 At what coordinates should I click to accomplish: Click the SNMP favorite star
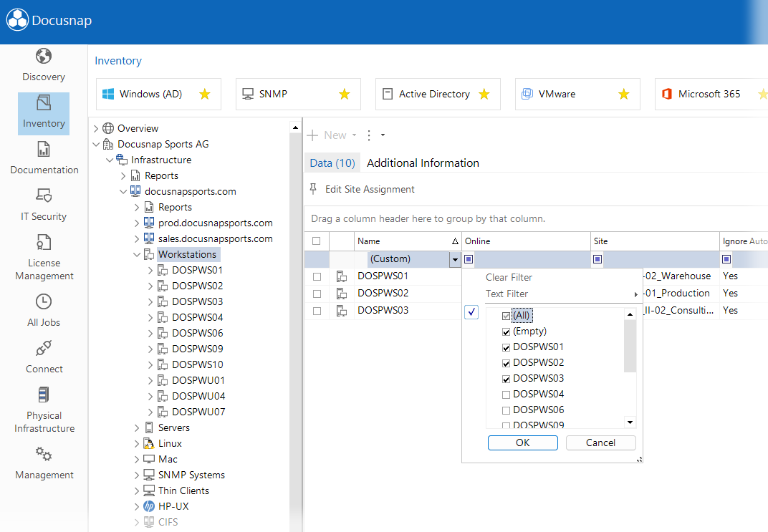tap(345, 94)
